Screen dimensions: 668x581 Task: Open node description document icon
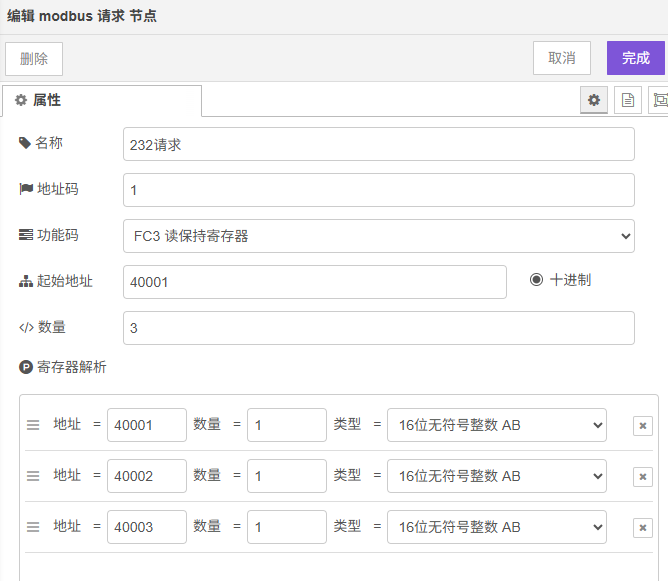(x=628, y=100)
